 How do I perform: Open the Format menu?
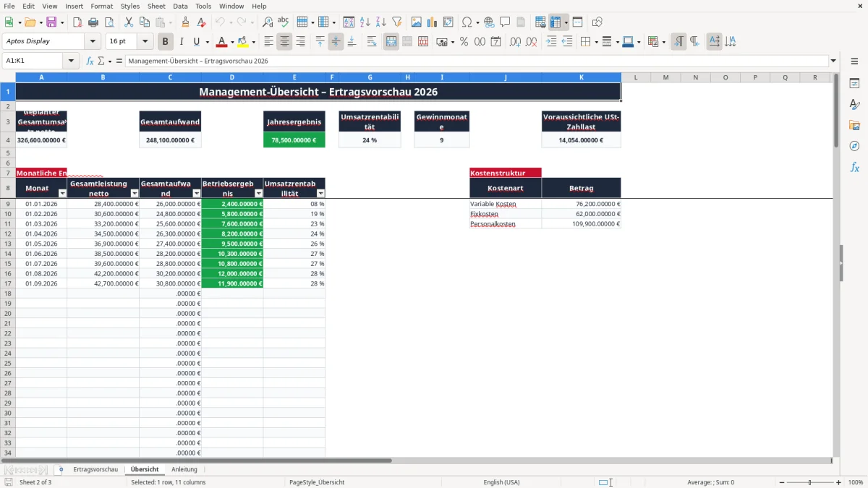coord(101,6)
